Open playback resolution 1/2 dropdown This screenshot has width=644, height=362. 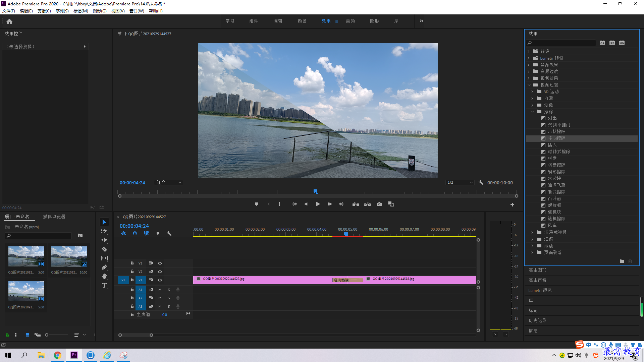[x=460, y=183]
